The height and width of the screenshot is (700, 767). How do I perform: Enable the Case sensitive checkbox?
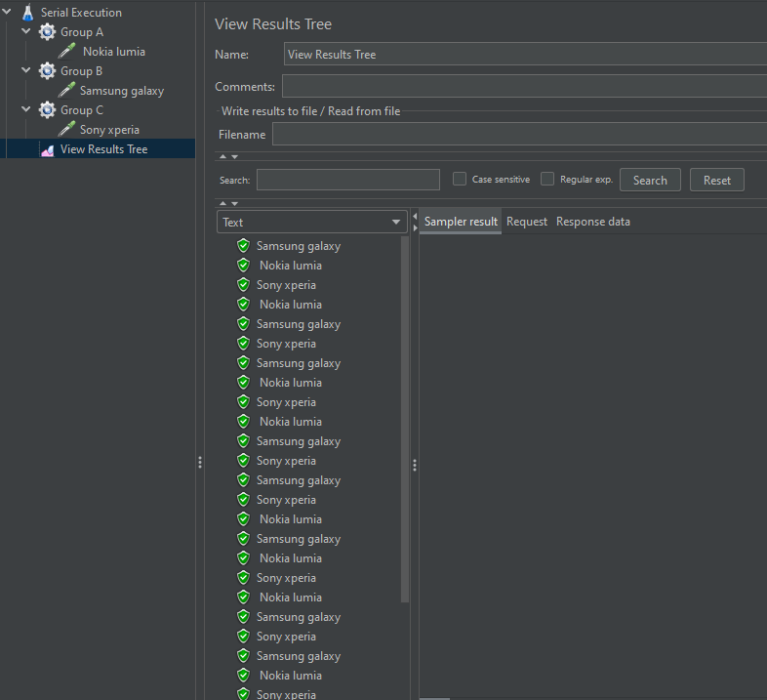(x=460, y=180)
